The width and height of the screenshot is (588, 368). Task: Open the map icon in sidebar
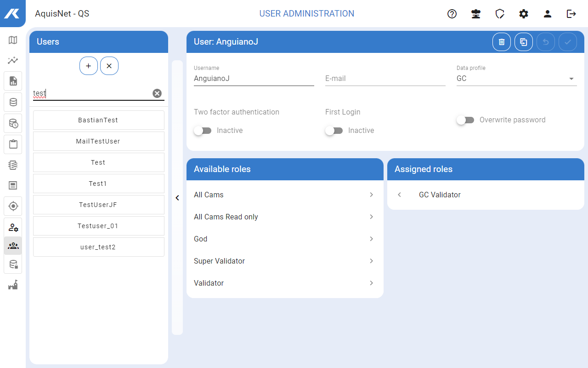pyautogui.click(x=13, y=40)
